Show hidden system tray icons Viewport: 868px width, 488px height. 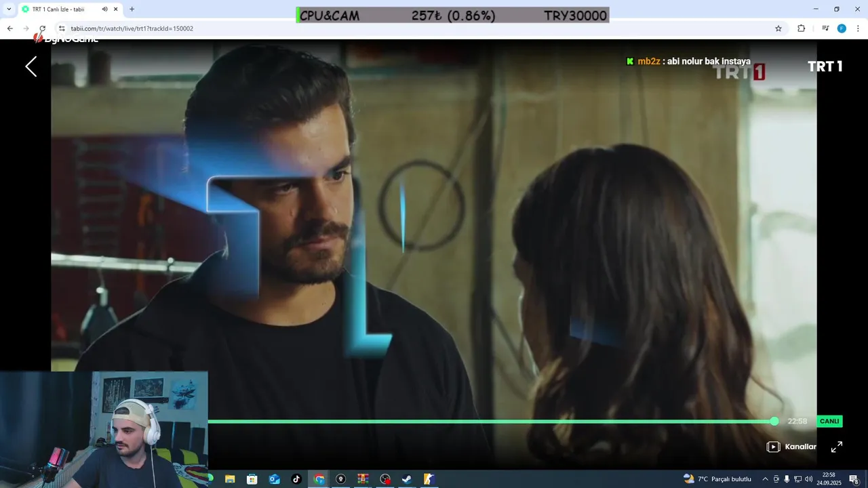click(765, 479)
